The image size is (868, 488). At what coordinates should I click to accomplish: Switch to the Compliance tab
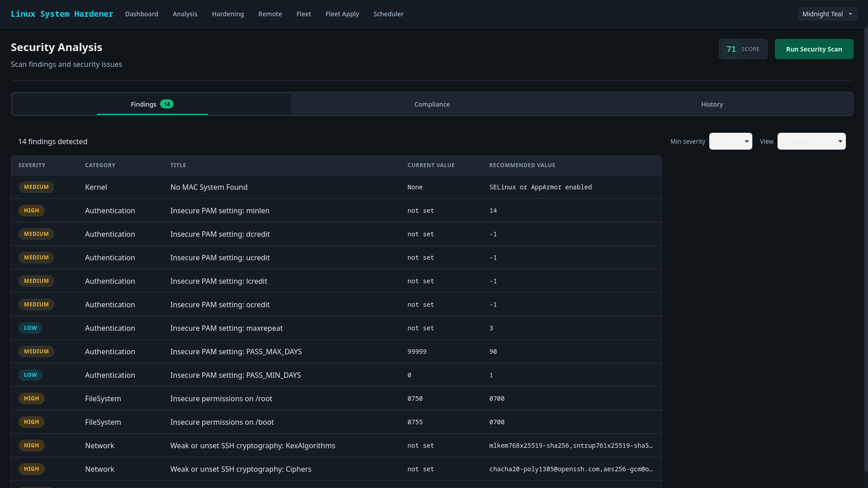click(432, 104)
